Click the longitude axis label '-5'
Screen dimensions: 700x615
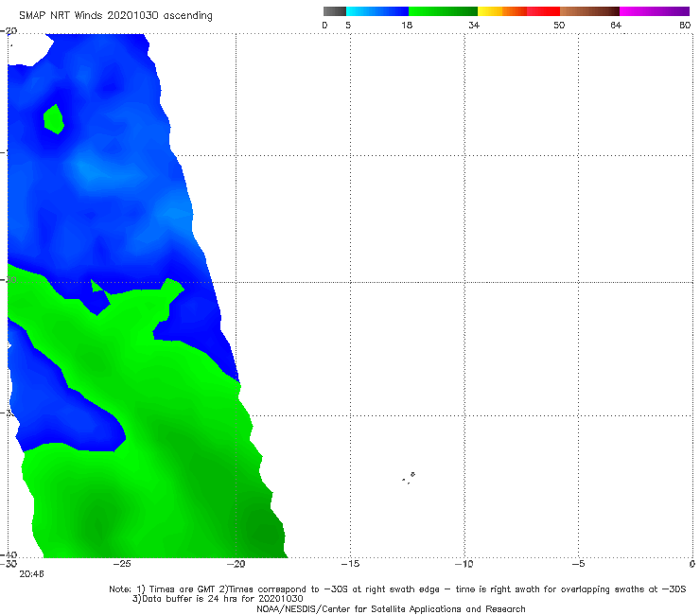tap(578, 564)
